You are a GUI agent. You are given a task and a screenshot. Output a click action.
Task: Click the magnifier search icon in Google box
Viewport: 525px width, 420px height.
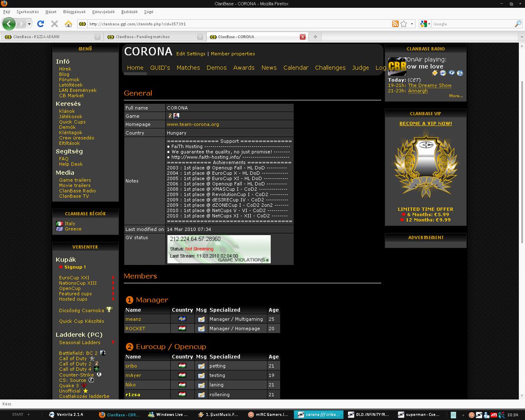pyautogui.click(x=518, y=24)
